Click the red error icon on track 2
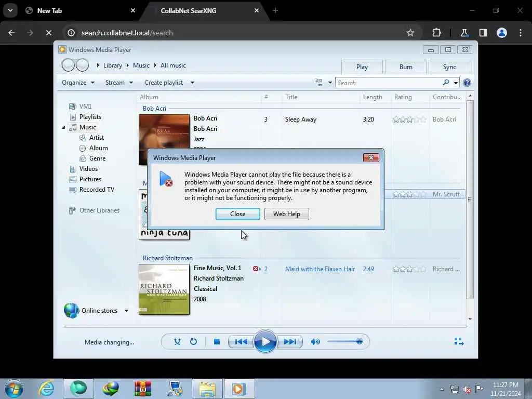This screenshot has height=399, width=532. [x=256, y=269]
